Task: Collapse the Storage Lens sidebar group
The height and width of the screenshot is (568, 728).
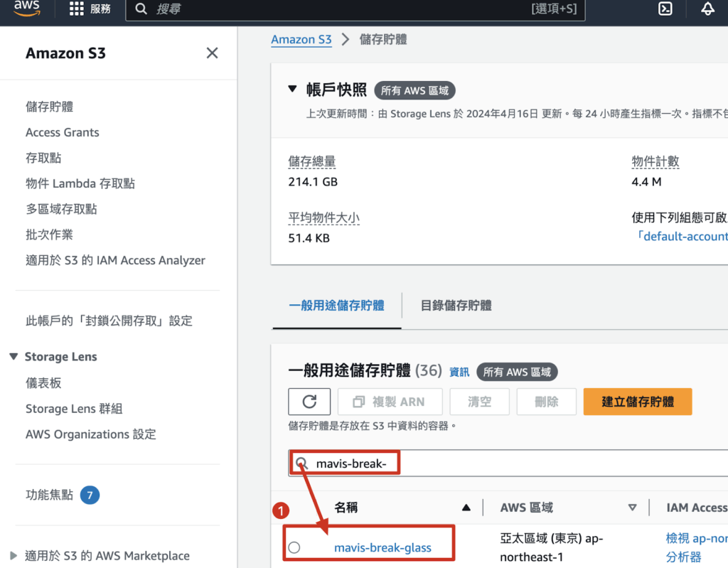Action: tap(14, 357)
